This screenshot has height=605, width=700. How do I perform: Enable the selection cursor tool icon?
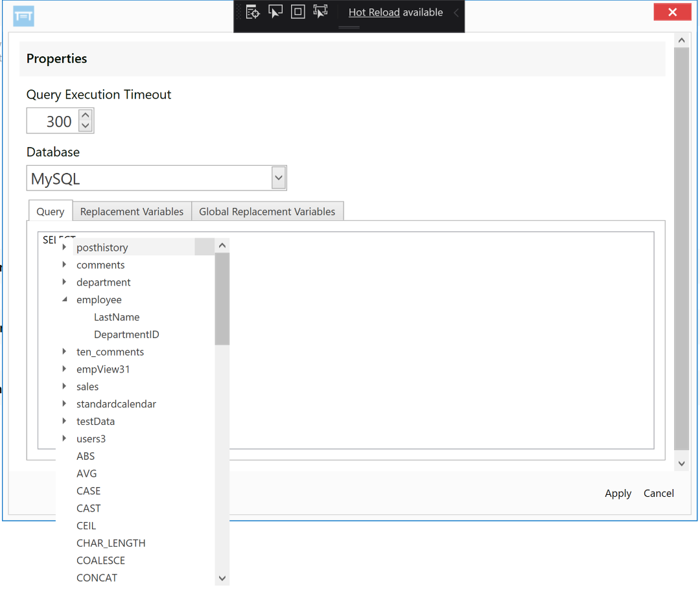[275, 12]
